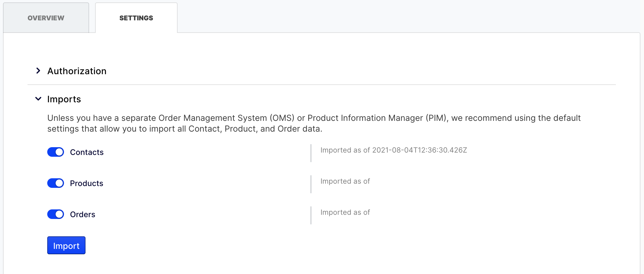Turn off the Products import toggle
The height and width of the screenshot is (274, 644).
click(x=56, y=183)
